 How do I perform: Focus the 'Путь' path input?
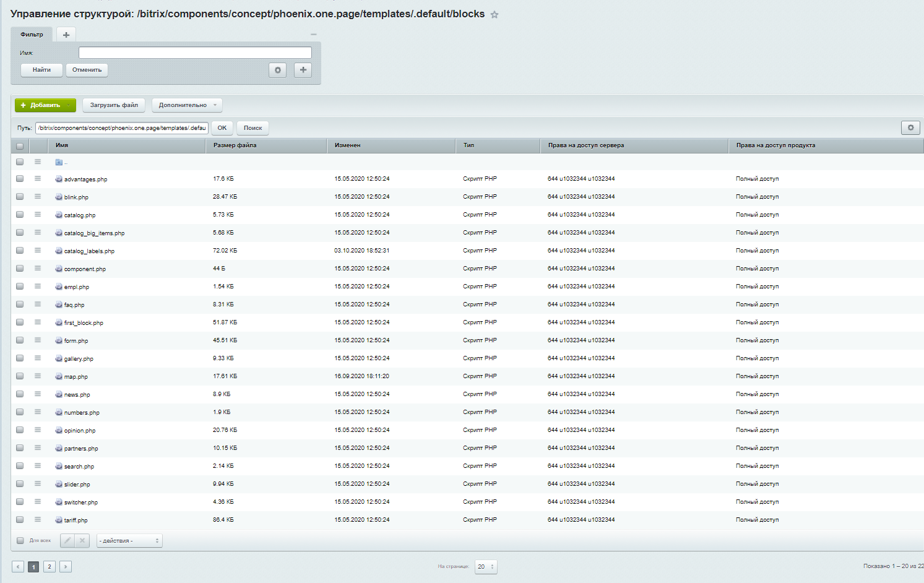click(122, 128)
